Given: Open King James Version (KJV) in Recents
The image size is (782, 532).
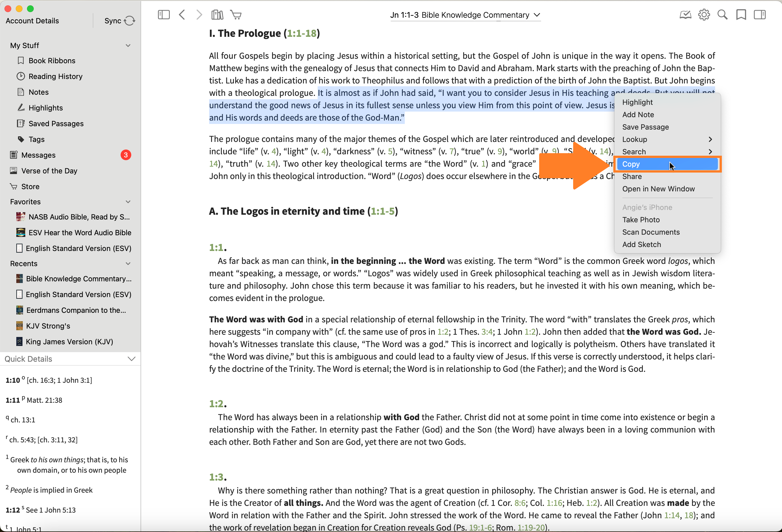Looking at the screenshot, I should [x=69, y=342].
